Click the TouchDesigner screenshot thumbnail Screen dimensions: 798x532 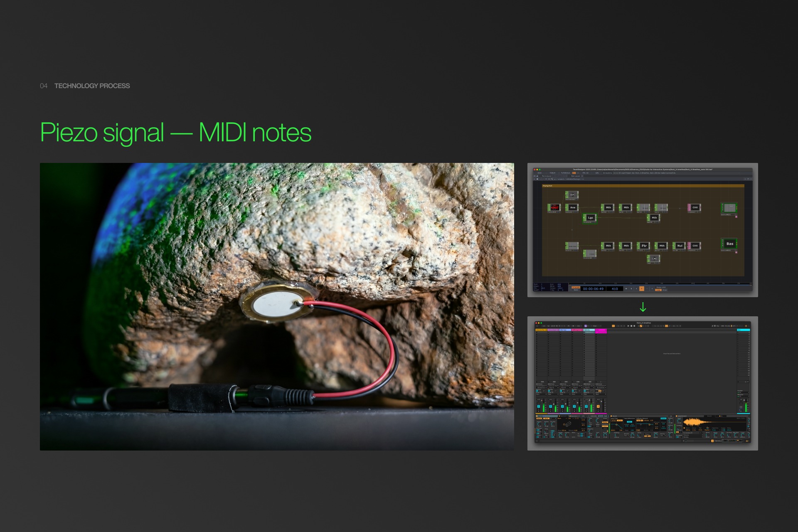click(643, 230)
